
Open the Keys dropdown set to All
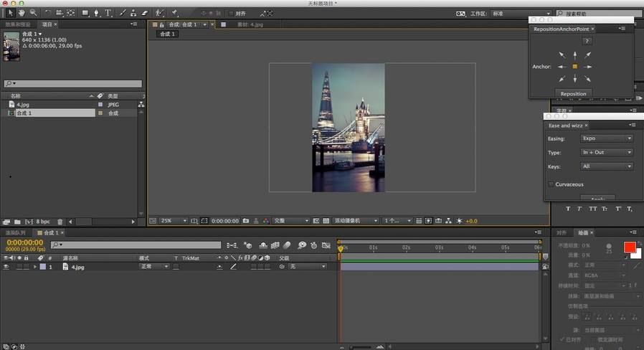point(607,166)
